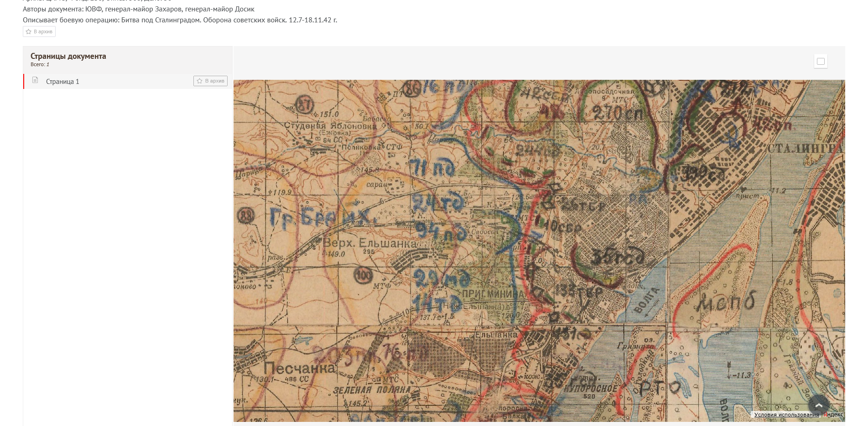This screenshot has width=868, height=426.
Task: Toggle fullscreen map view button
Action: click(821, 62)
